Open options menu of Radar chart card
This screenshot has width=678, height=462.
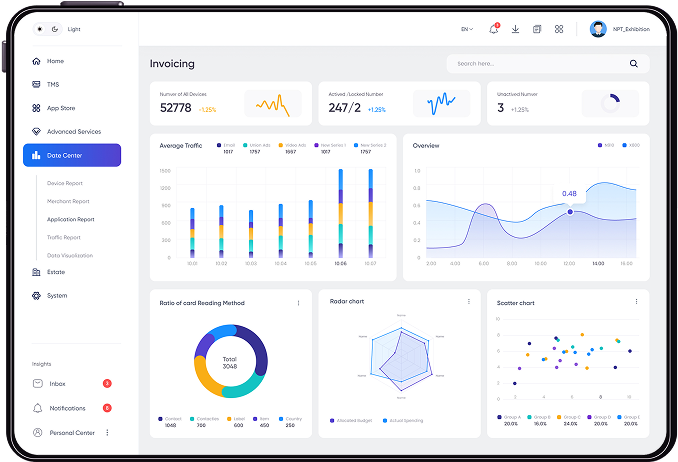point(469,302)
